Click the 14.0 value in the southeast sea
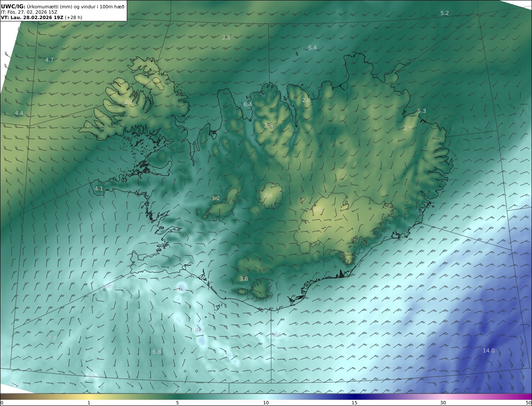This screenshot has width=532, height=406. coord(489,351)
